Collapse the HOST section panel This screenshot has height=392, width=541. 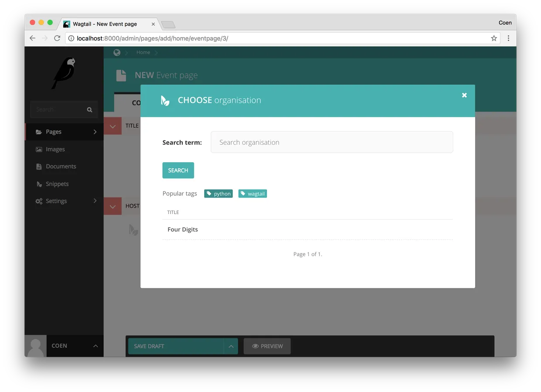pyautogui.click(x=113, y=206)
